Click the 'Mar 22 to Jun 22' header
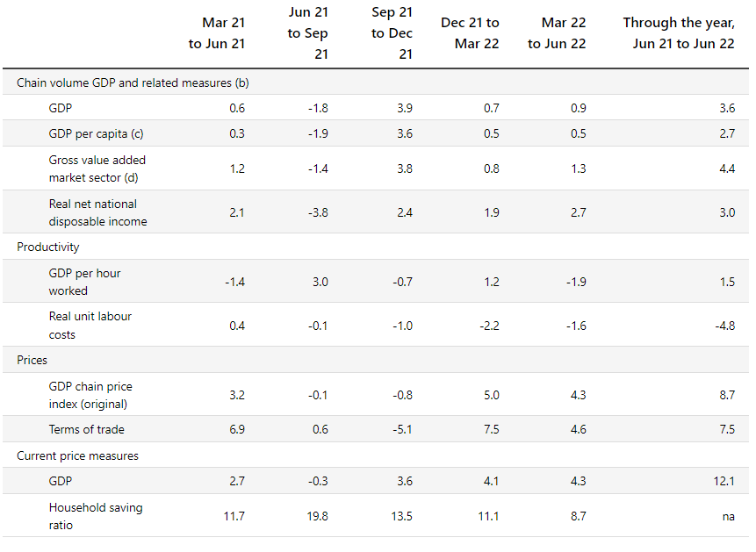Image resolution: width=756 pixels, height=552 pixels. [x=557, y=33]
